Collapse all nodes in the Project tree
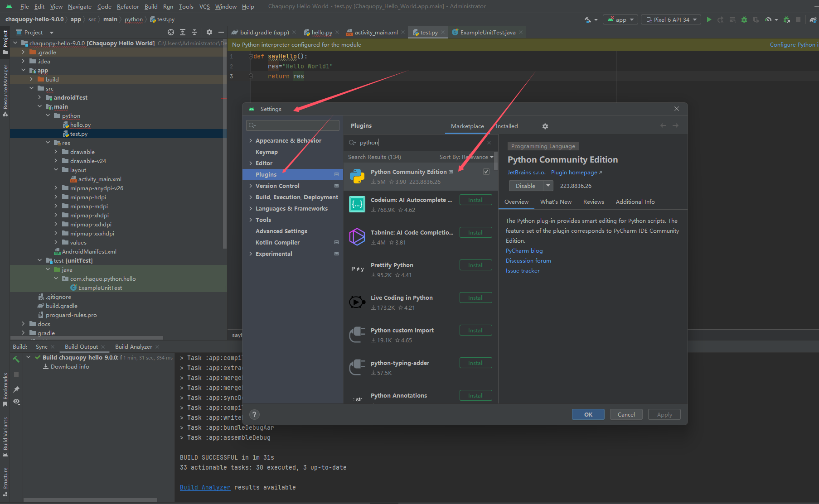 click(x=194, y=32)
